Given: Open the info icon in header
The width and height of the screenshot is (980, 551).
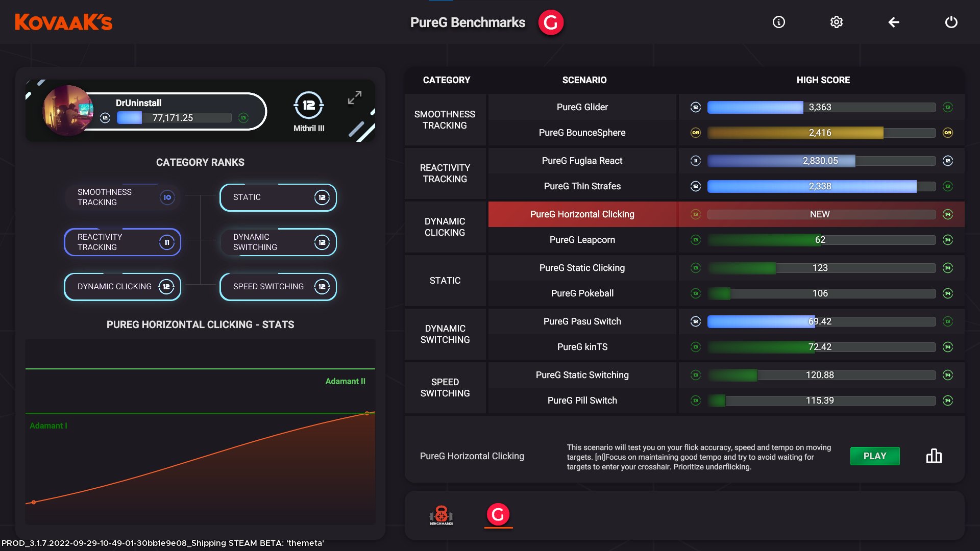Looking at the screenshot, I should 778,22.
